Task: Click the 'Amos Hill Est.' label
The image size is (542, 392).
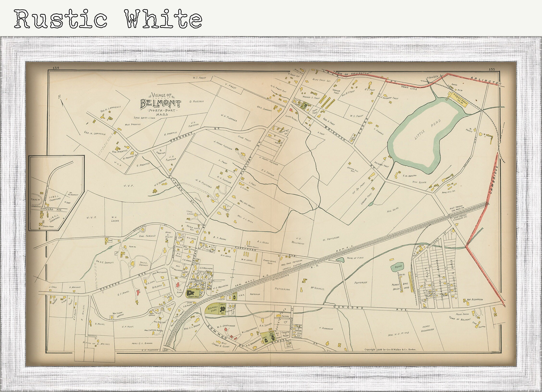Action: (x=449, y=192)
